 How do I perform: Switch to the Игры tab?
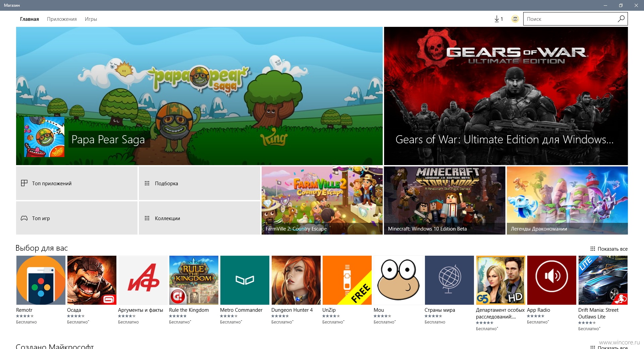pyautogui.click(x=91, y=19)
